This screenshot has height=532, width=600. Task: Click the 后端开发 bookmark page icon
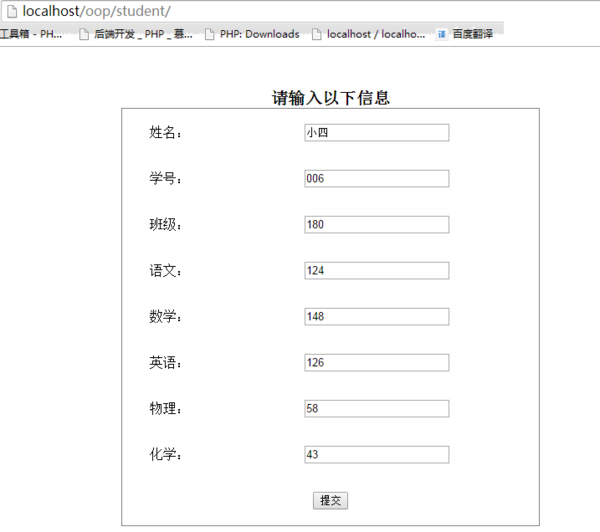tap(83, 34)
